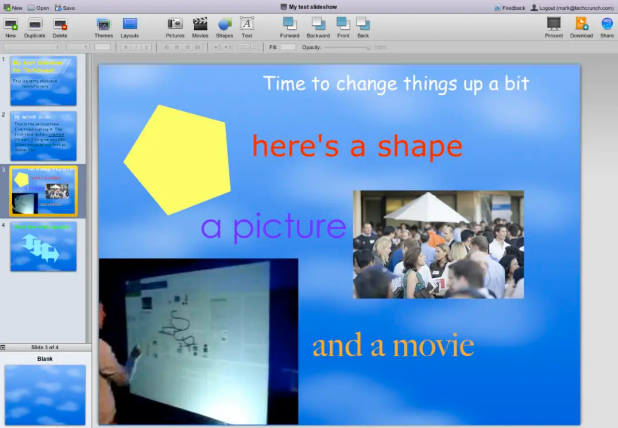Click the red text 'here's a shape'
The width and height of the screenshot is (618, 428).
[x=357, y=146]
